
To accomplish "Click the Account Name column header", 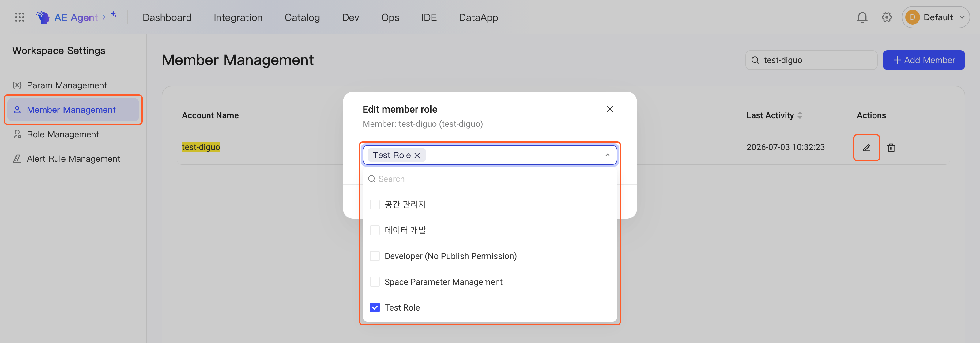I will pyautogui.click(x=210, y=115).
